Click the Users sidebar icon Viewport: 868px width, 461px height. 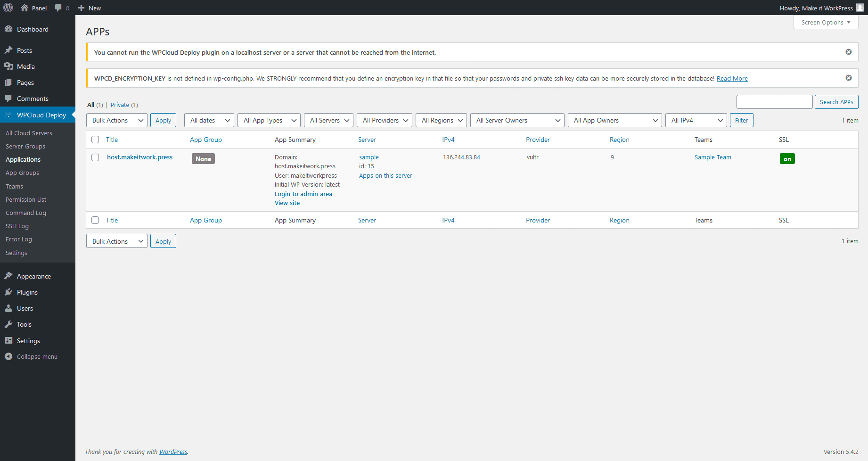coord(8,308)
